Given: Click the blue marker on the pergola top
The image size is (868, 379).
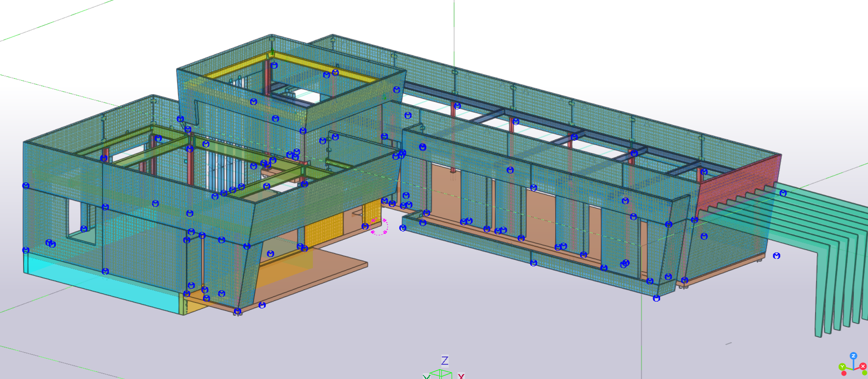Looking at the screenshot, I should click(783, 193).
